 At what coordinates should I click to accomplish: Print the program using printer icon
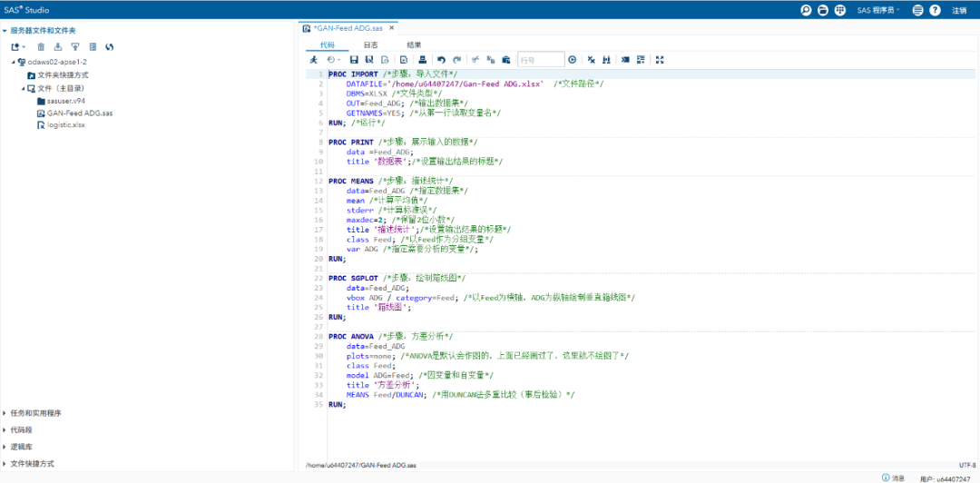[x=422, y=60]
